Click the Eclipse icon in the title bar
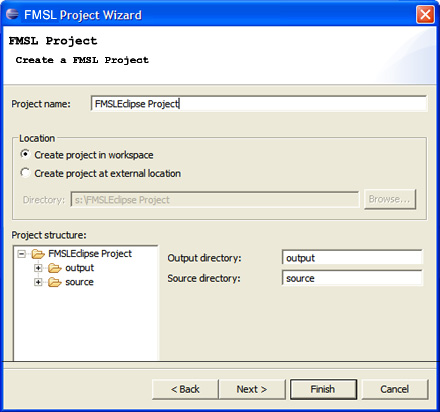440x412 pixels. [x=12, y=15]
